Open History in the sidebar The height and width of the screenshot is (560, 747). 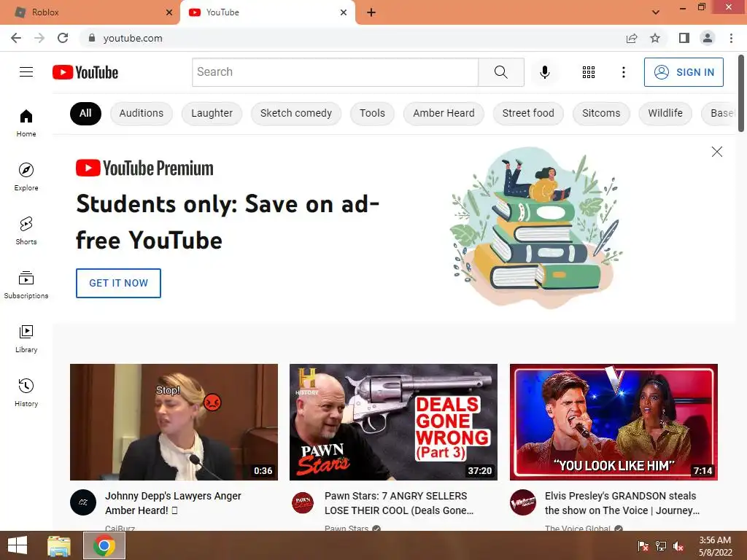(26, 393)
